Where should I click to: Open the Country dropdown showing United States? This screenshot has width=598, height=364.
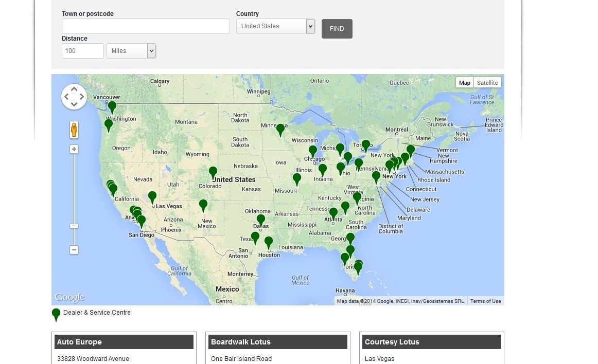[x=275, y=26]
